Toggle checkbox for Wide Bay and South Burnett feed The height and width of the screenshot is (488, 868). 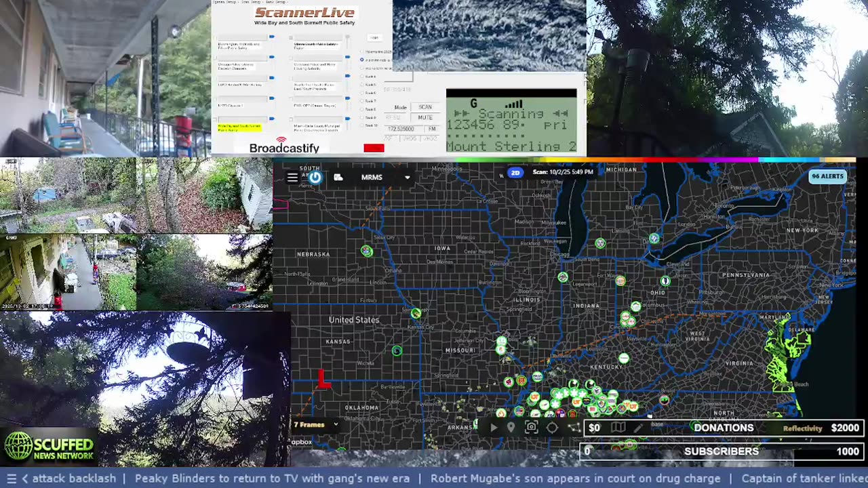(215, 119)
